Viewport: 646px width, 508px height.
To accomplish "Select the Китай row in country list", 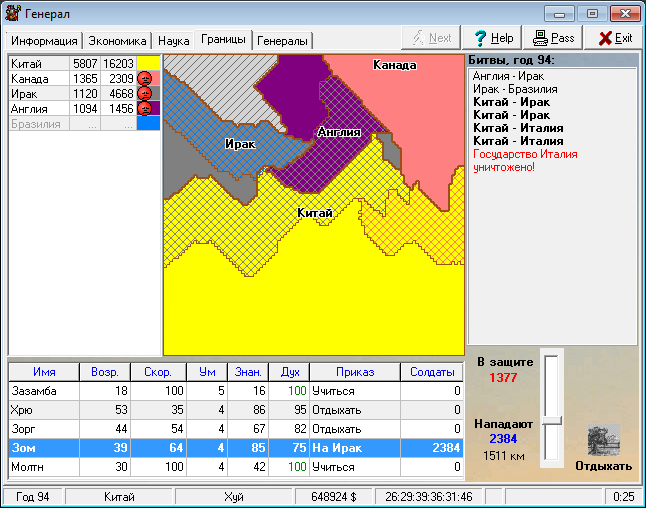I will [x=84, y=63].
